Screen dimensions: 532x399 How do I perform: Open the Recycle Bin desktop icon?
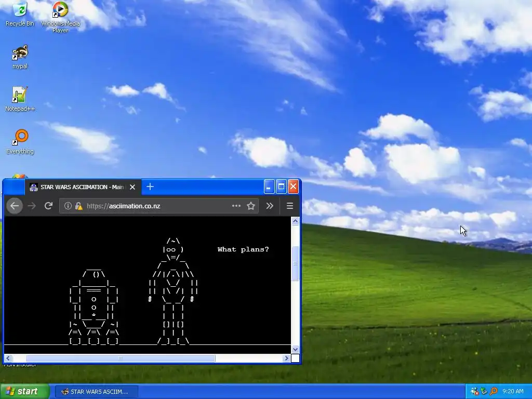pos(20,14)
